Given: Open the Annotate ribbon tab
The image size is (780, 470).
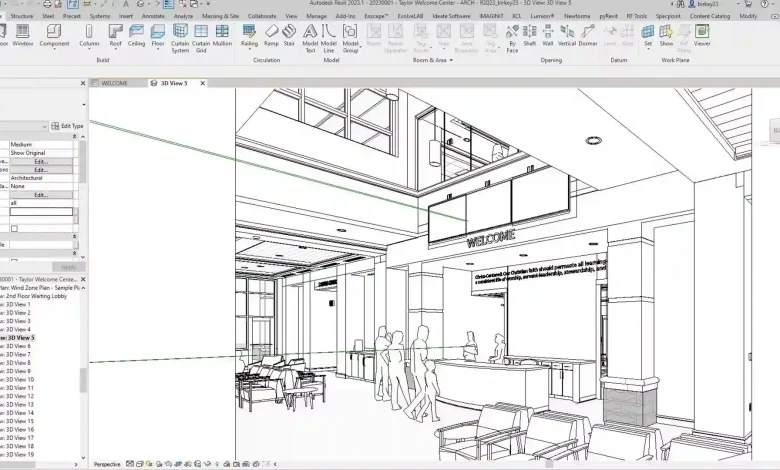Looking at the screenshot, I should click(x=153, y=16).
